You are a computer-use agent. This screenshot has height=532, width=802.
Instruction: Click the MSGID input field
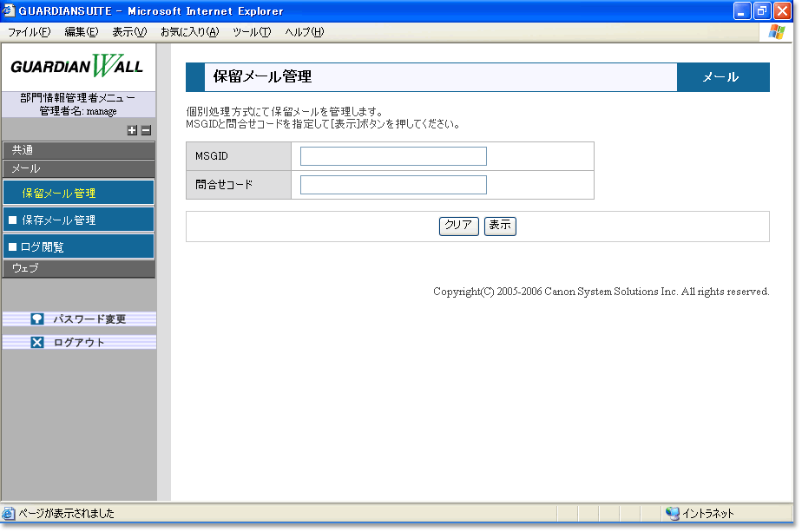coord(393,156)
